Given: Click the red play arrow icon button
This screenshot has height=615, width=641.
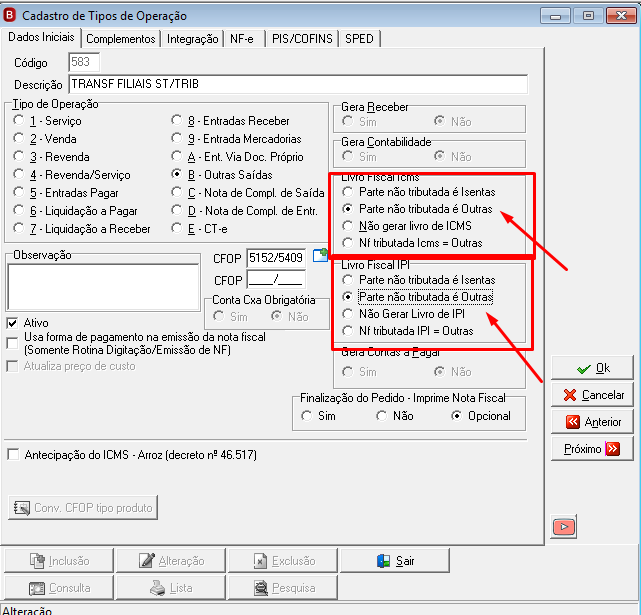Looking at the screenshot, I should pyautogui.click(x=563, y=527).
